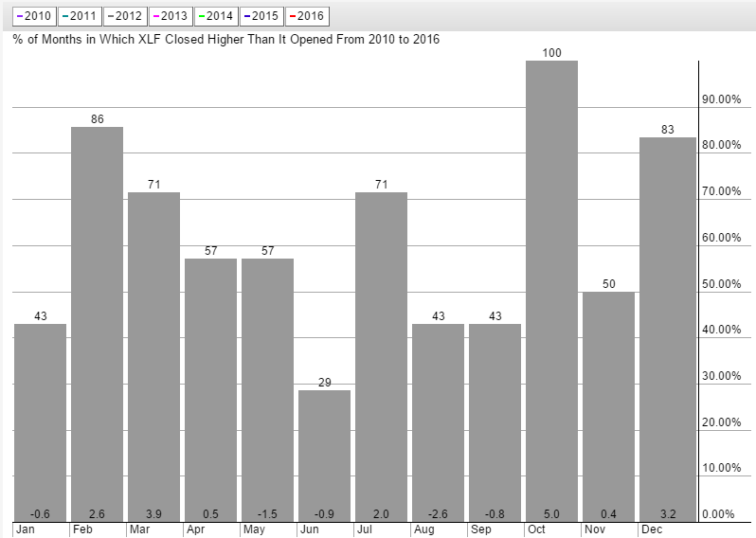Select the July bar showing 71

coord(382,357)
